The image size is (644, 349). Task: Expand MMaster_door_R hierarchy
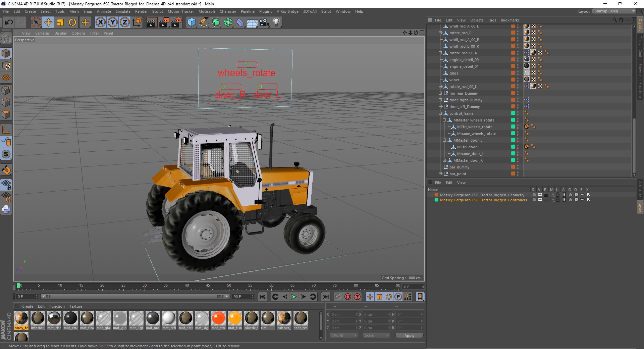(x=444, y=160)
